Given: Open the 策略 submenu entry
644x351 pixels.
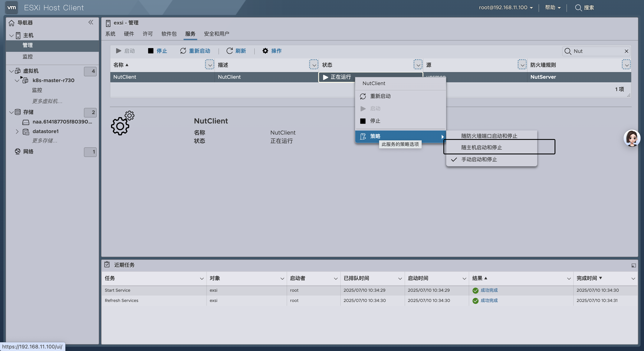Looking at the screenshot, I should coord(401,136).
